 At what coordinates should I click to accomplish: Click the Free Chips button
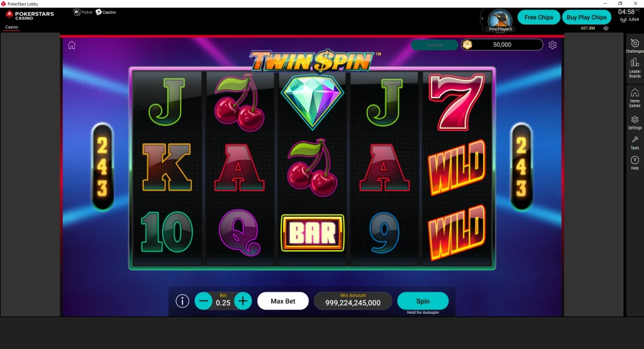pyautogui.click(x=538, y=17)
